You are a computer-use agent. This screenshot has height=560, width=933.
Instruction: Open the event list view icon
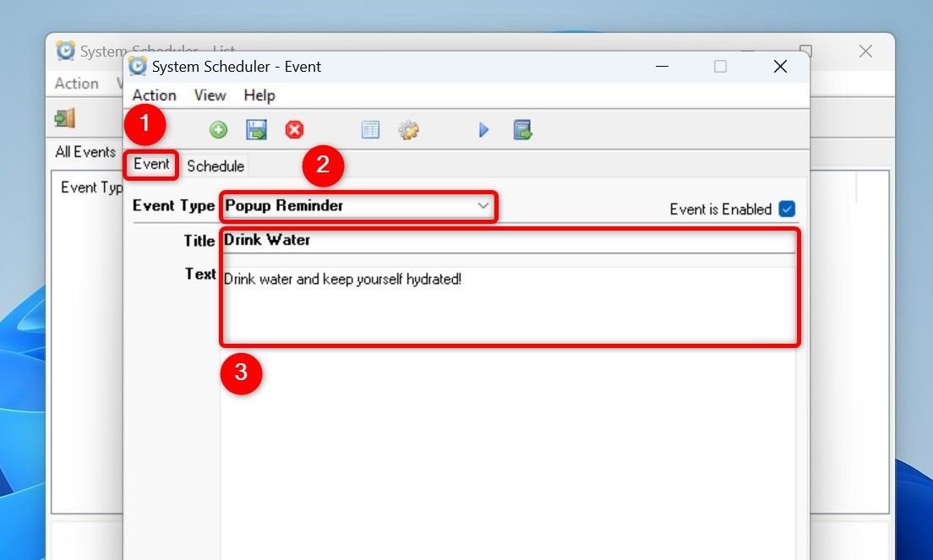[370, 129]
